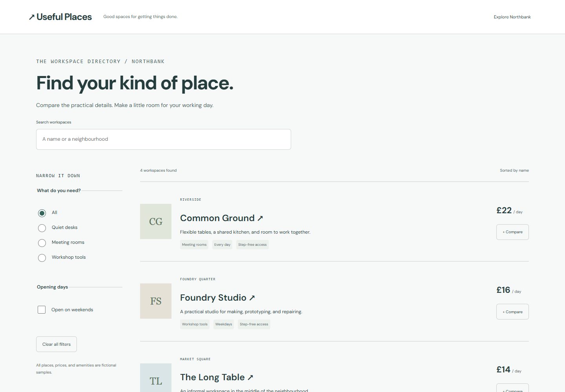Click the £14 / day price
Image resolution: width=565 pixels, height=392 pixels.
509,370
